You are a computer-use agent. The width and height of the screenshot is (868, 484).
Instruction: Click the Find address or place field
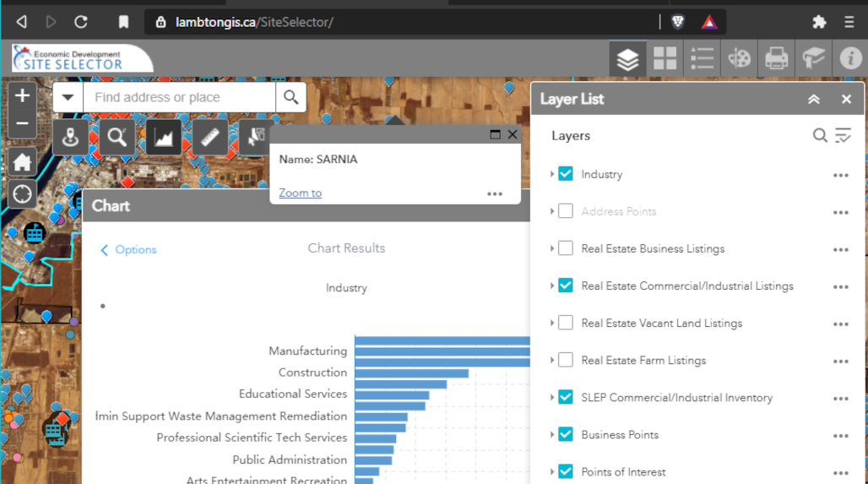click(x=179, y=97)
